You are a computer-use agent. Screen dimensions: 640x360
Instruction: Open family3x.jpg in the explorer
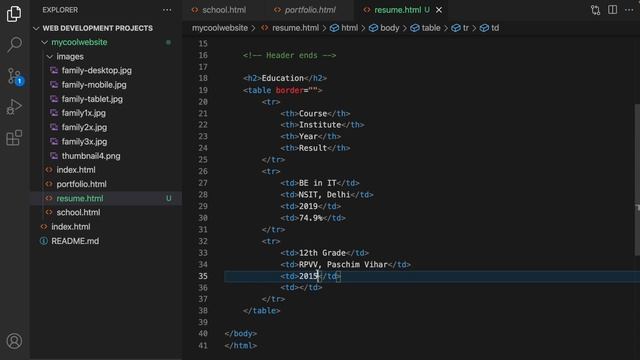84,142
